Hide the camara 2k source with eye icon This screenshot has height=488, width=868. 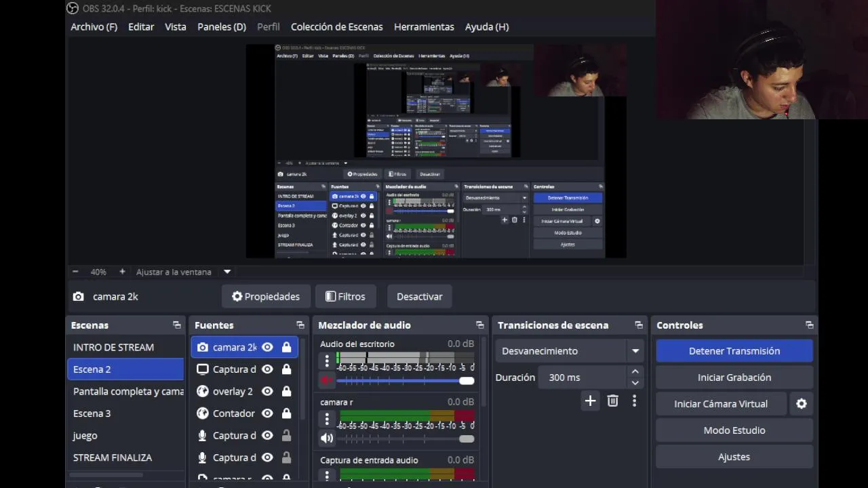[268, 348]
